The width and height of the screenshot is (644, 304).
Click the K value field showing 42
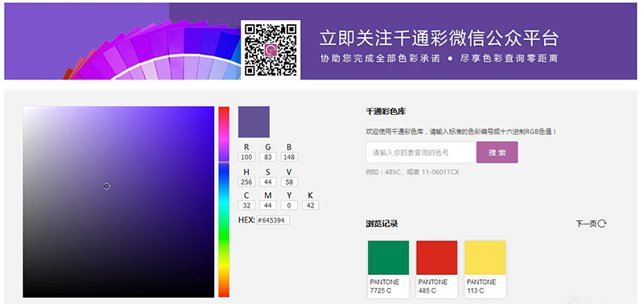coord(311,206)
